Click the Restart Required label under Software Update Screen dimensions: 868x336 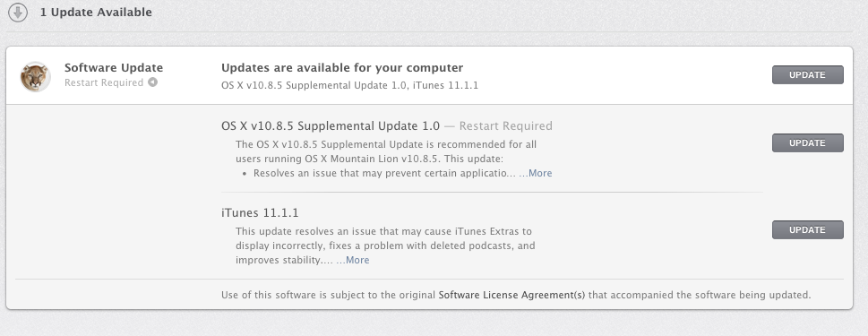click(x=104, y=82)
